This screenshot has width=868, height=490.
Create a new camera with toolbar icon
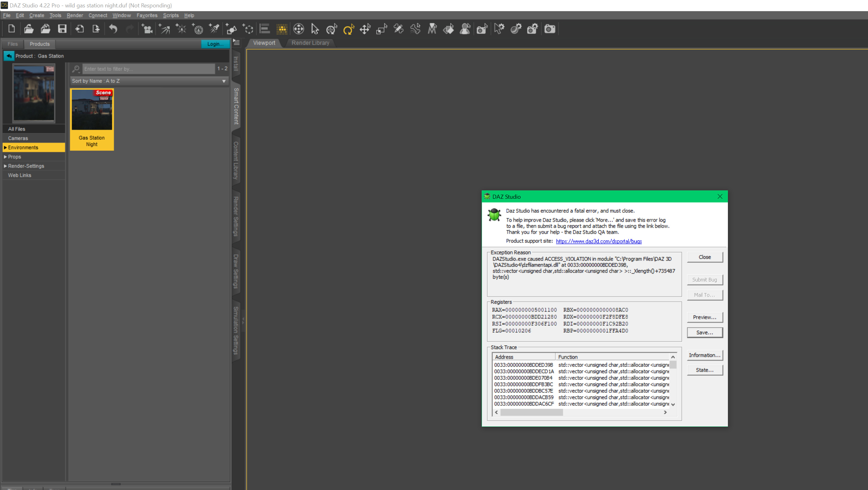pyautogui.click(x=147, y=29)
